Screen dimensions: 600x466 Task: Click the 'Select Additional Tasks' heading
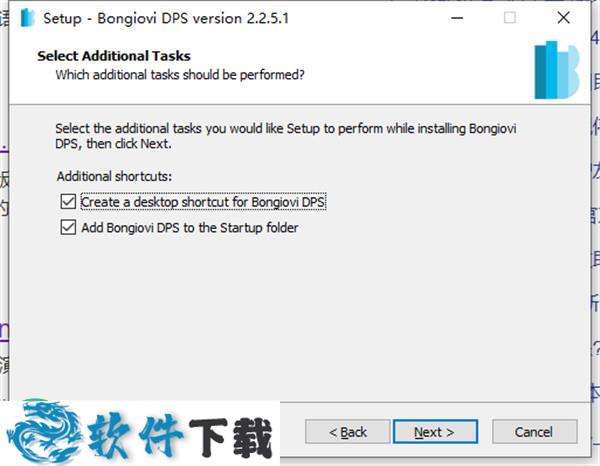[113, 56]
